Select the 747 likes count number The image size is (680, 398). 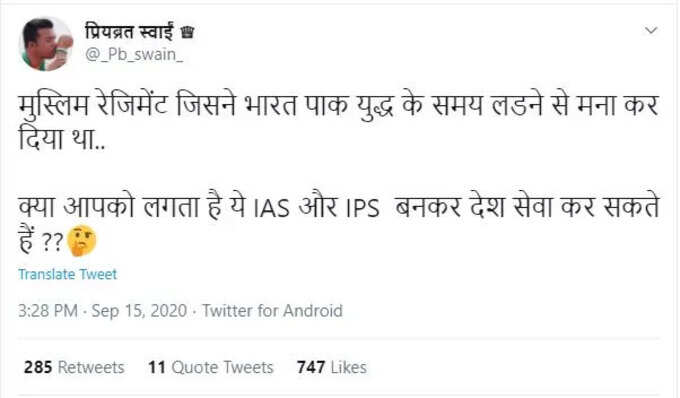pyautogui.click(x=311, y=367)
